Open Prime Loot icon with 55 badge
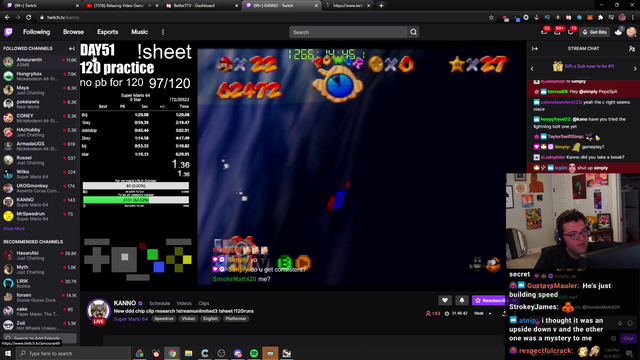The image size is (640, 360). 544,31
